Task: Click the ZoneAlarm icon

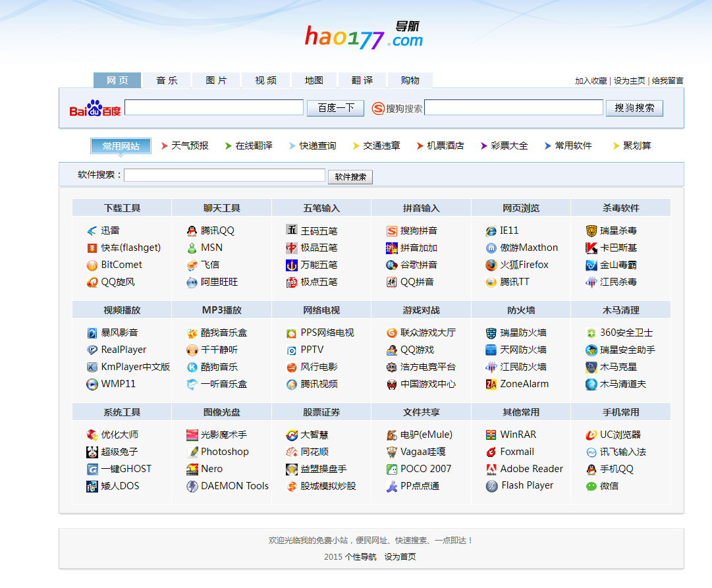Action: pos(491,384)
